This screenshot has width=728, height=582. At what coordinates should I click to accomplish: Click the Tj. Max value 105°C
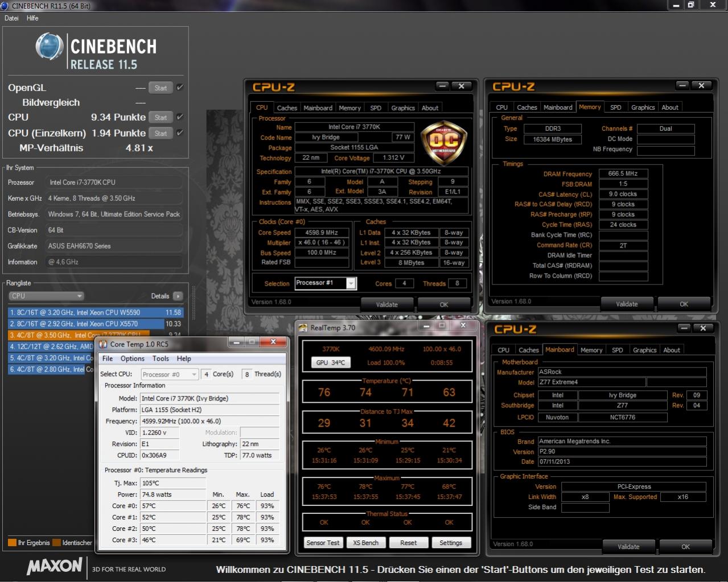point(173,483)
